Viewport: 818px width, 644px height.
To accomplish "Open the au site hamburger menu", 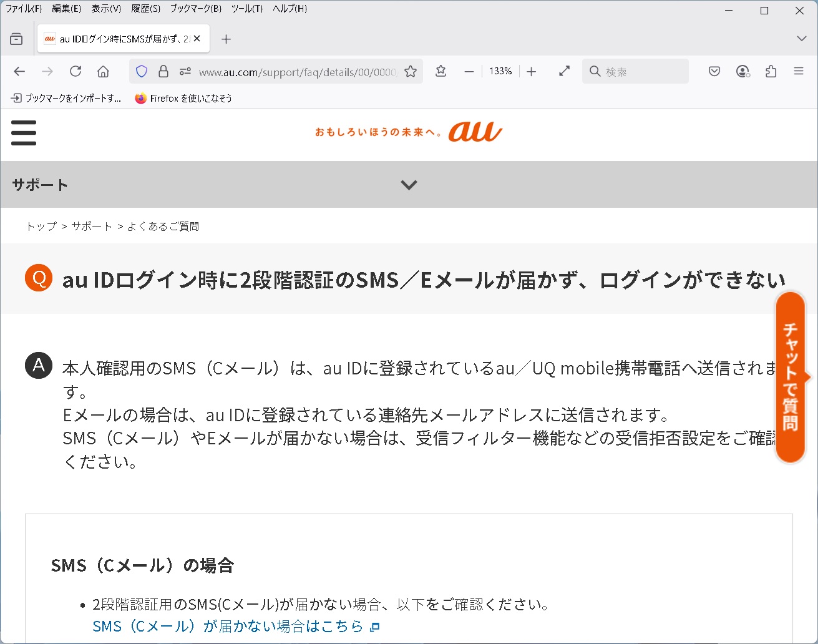I will pos(24,133).
